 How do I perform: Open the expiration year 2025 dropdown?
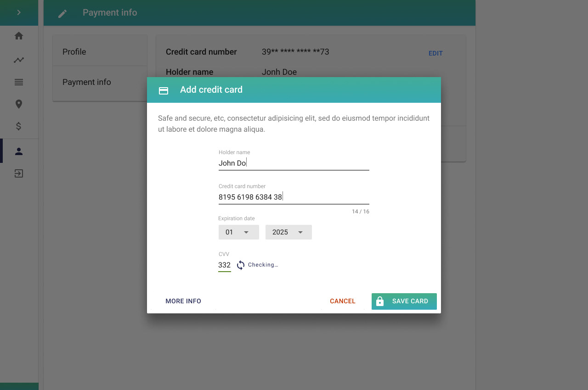(288, 232)
